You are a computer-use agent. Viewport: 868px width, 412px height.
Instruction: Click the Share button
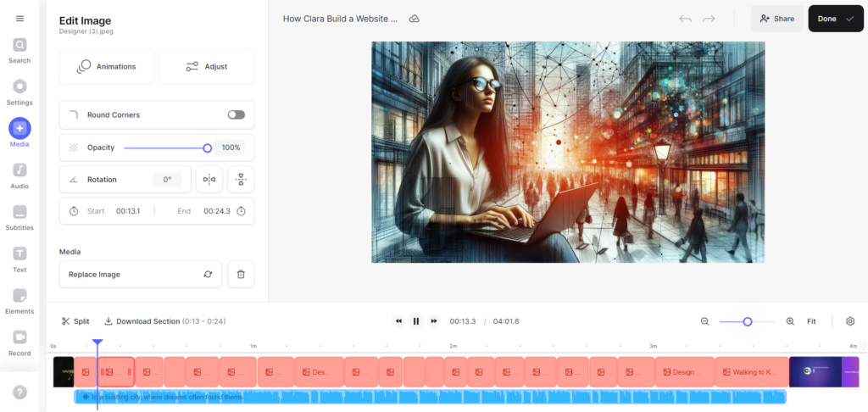777,19
